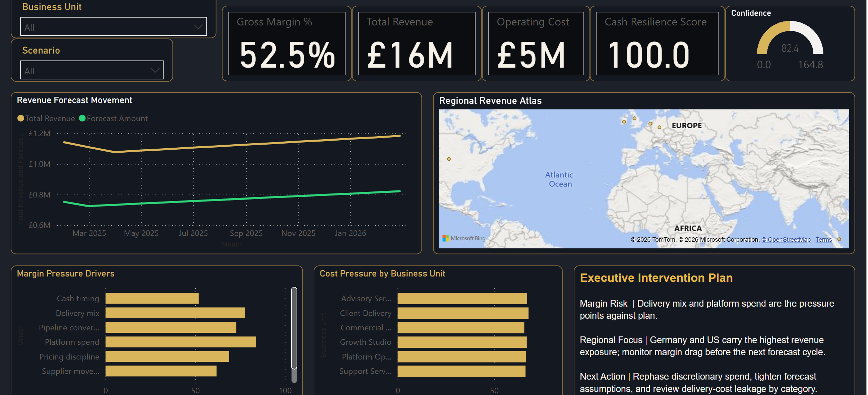This screenshot has height=395, width=868.
Task: Select the Growth Studio cost bar
Action: 462,342
